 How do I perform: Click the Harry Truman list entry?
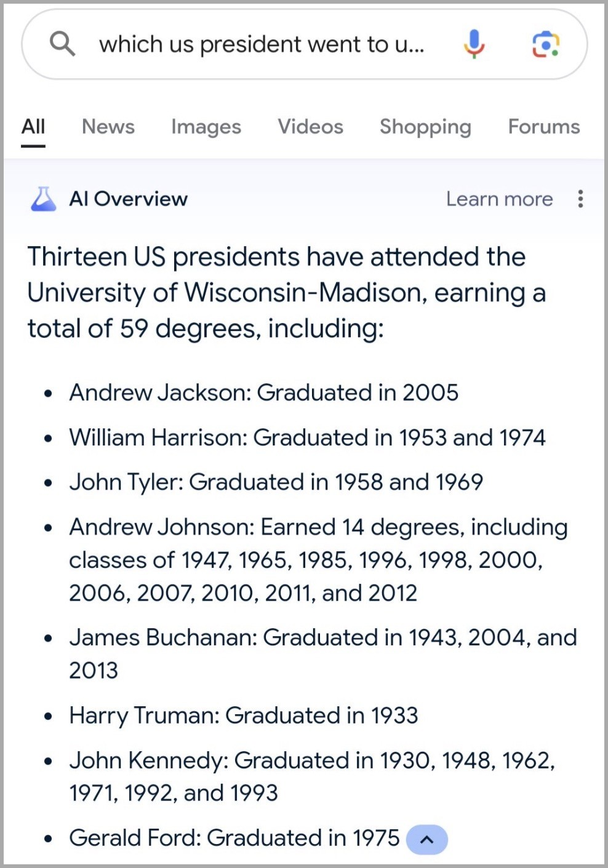(243, 715)
